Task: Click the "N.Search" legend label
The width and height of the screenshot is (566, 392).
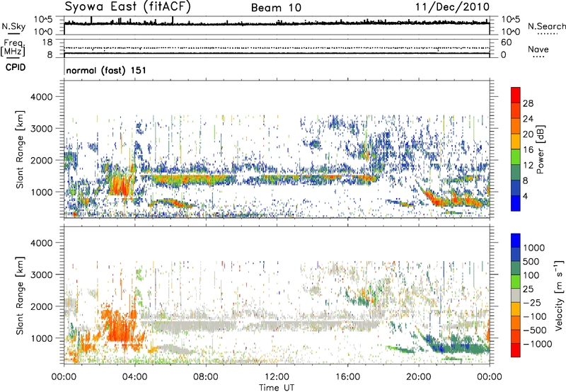Action: 546,26
